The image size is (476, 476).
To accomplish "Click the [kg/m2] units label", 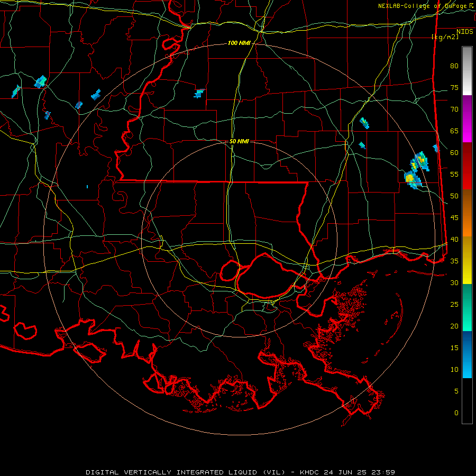I will tap(445, 37).
